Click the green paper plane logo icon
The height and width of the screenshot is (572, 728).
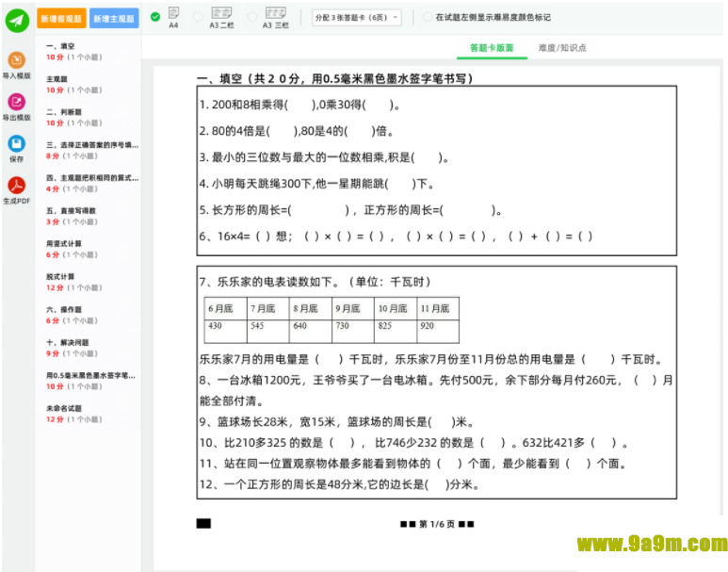pos(17,19)
